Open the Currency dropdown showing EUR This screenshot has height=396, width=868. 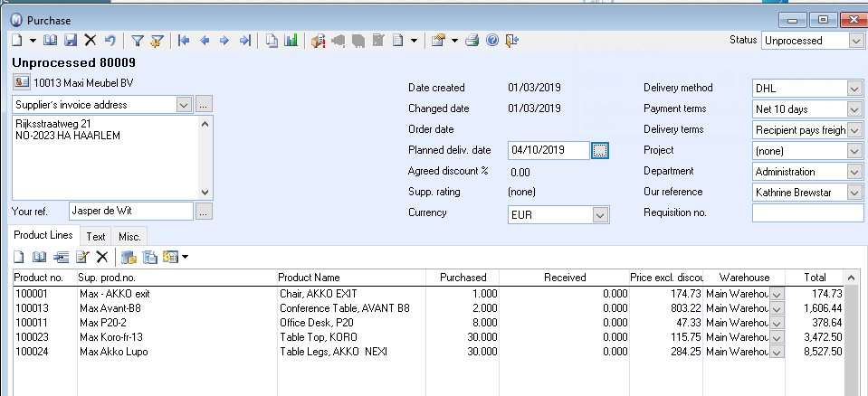[600, 215]
